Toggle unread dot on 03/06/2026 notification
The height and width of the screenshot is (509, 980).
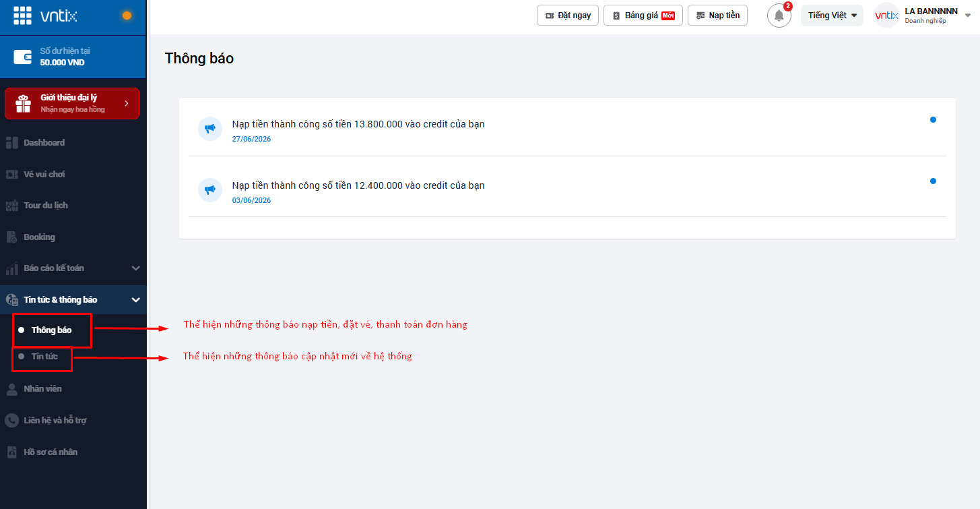point(933,181)
